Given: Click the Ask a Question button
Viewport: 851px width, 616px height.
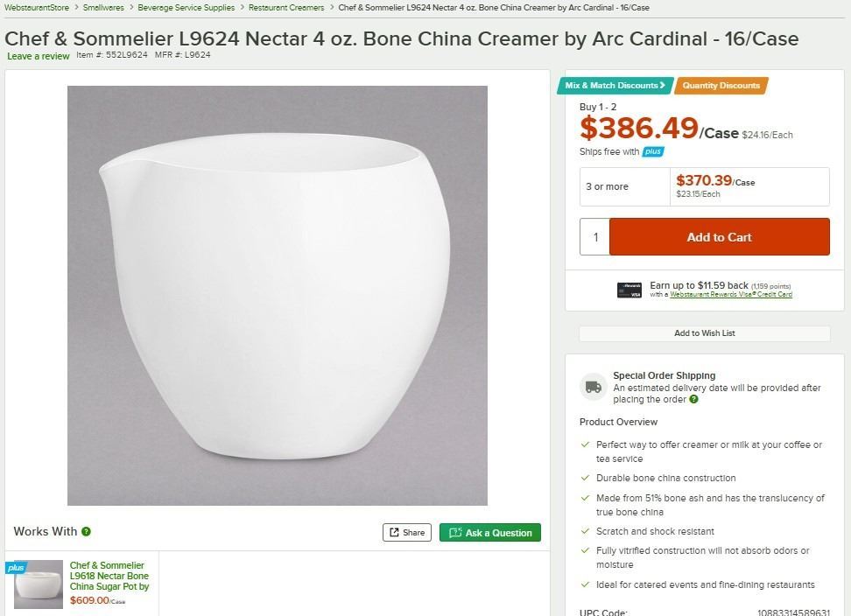Looking at the screenshot, I should [490, 532].
